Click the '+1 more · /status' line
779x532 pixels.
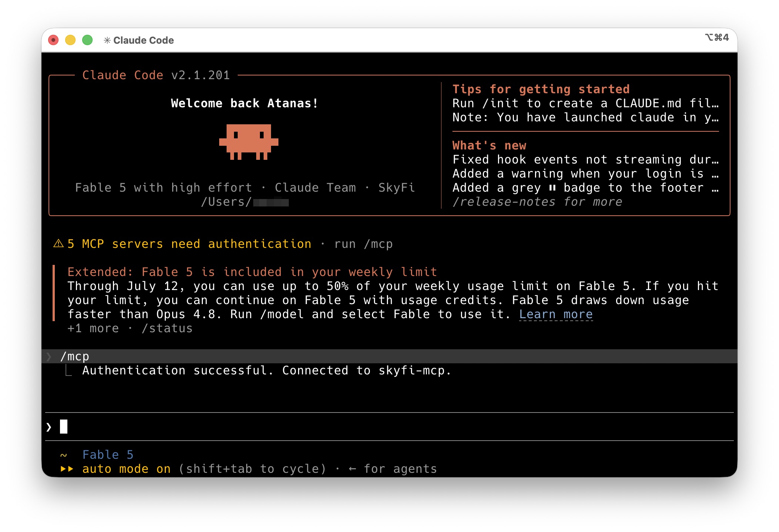(130, 328)
